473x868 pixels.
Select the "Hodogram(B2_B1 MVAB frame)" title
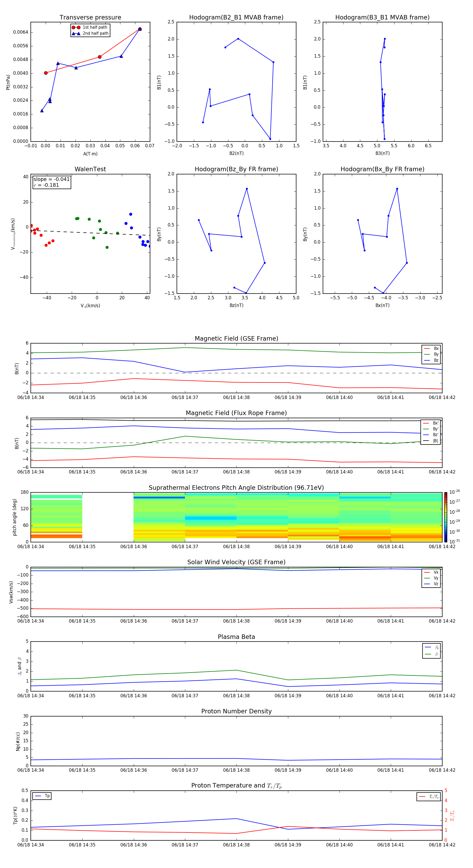coord(236,18)
